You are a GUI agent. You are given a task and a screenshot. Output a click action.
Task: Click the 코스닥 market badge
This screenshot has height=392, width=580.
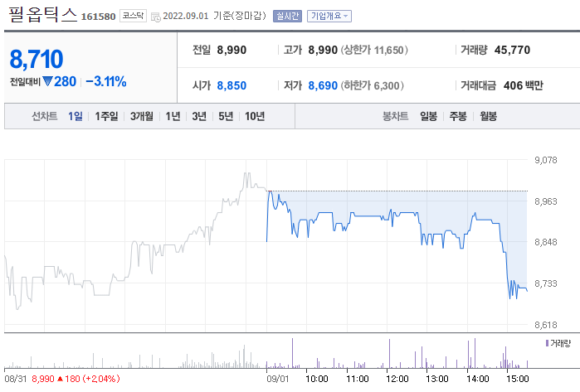pos(133,16)
